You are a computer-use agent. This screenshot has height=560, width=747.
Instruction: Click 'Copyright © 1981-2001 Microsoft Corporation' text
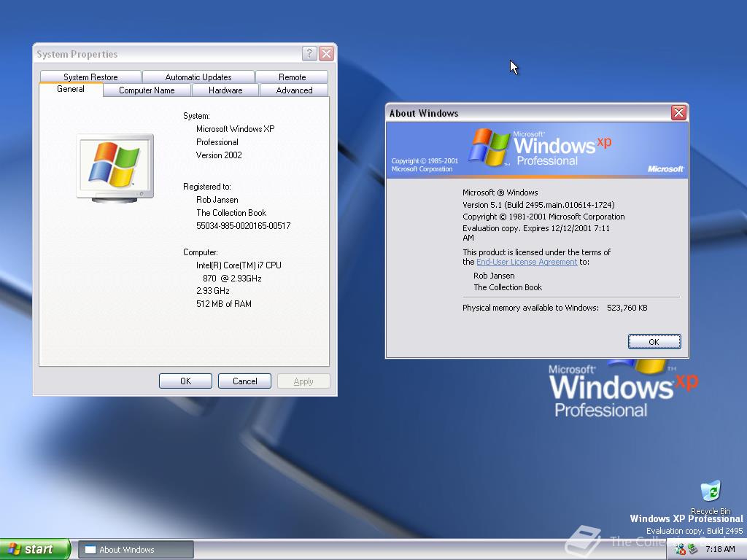click(x=543, y=217)
